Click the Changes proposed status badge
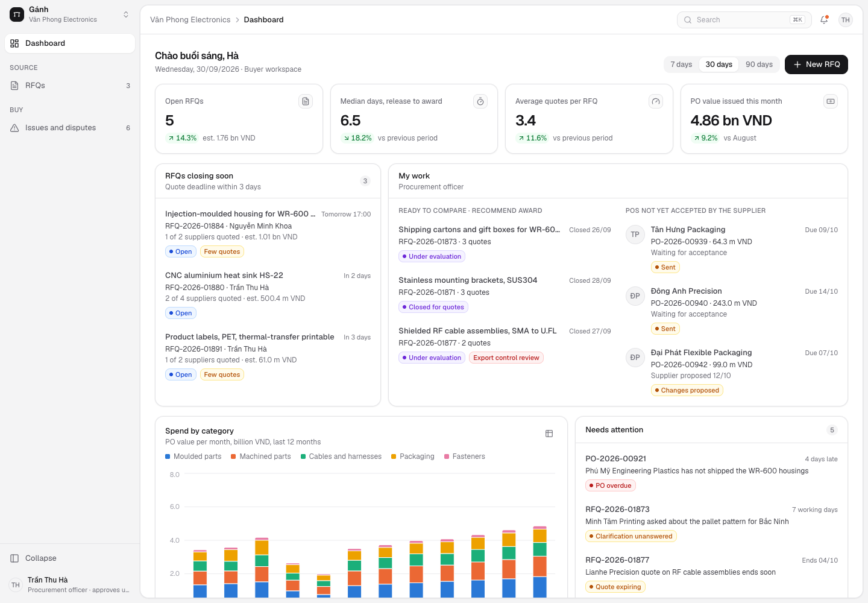 [687, 390]
